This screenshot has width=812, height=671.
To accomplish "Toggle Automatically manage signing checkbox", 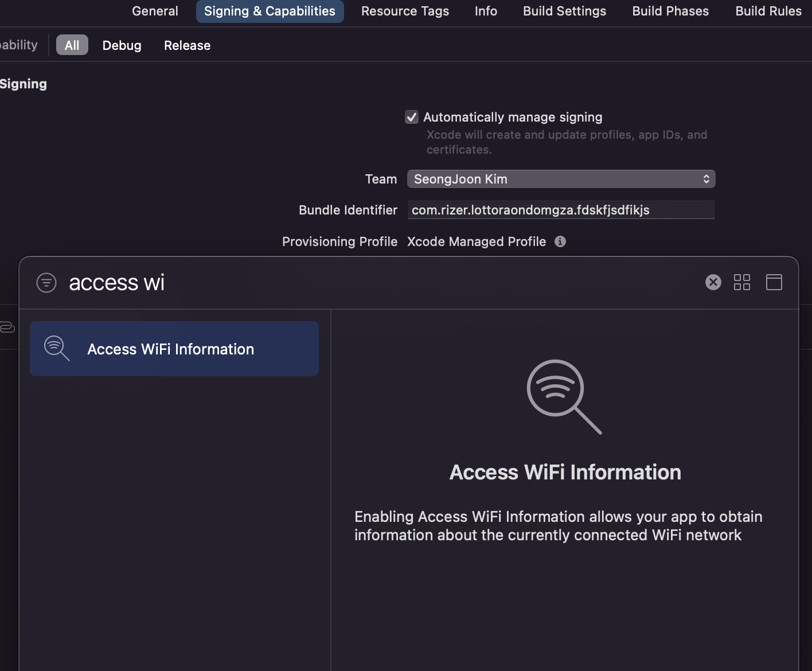I will [411, 117].
